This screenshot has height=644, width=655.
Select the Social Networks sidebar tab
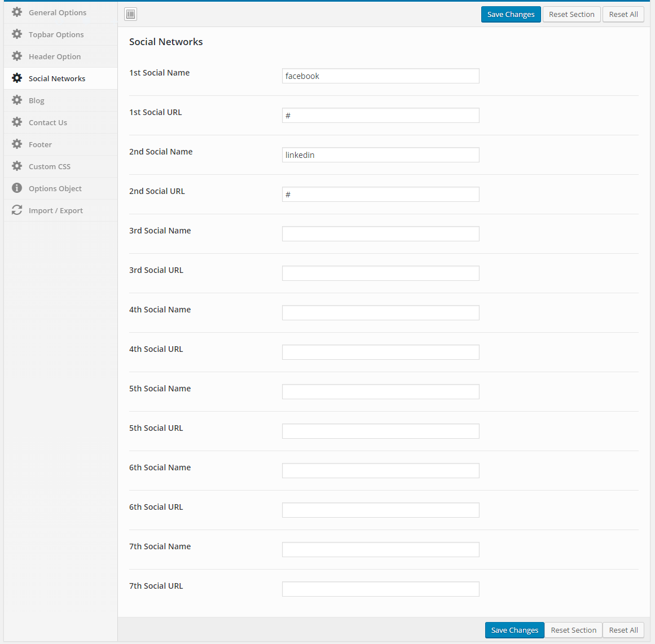click(x=57, y=78)
